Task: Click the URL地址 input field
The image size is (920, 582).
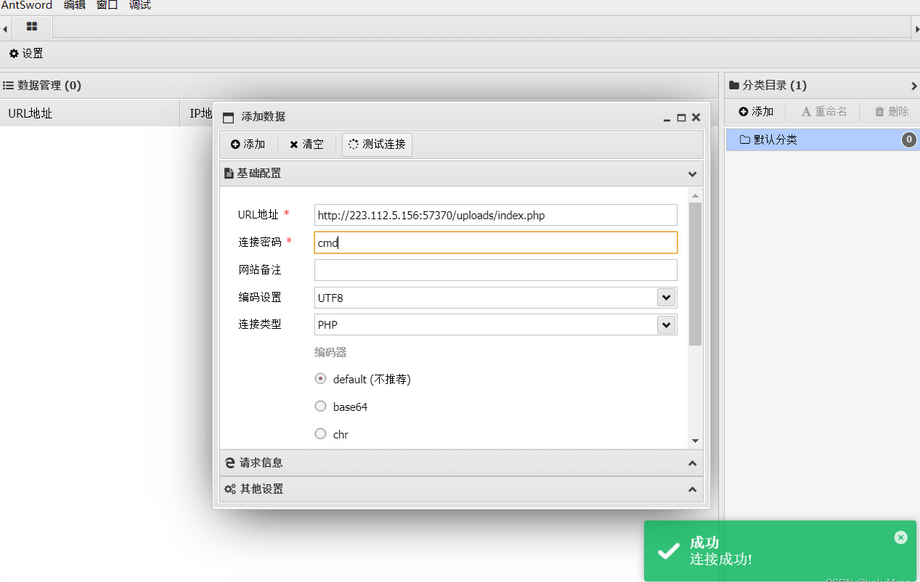Action: click(496, 215)
